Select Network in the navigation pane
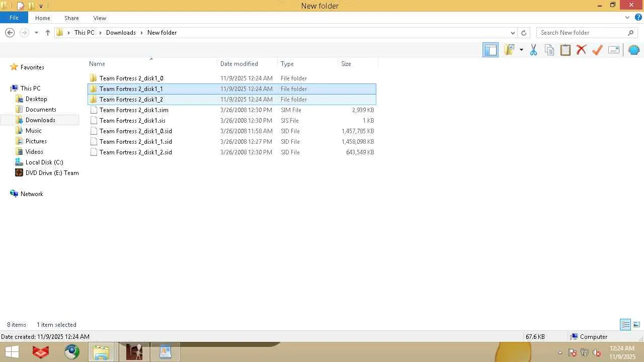 (32, 194)
